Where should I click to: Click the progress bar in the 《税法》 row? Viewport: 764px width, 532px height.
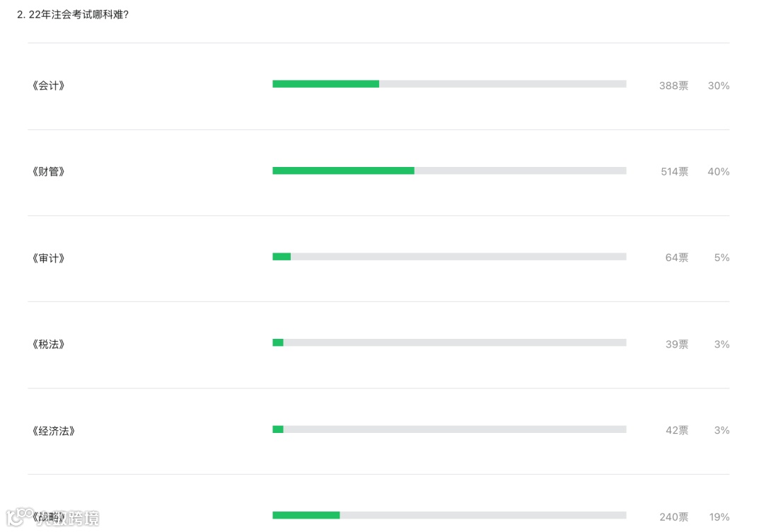click(448, 342)
